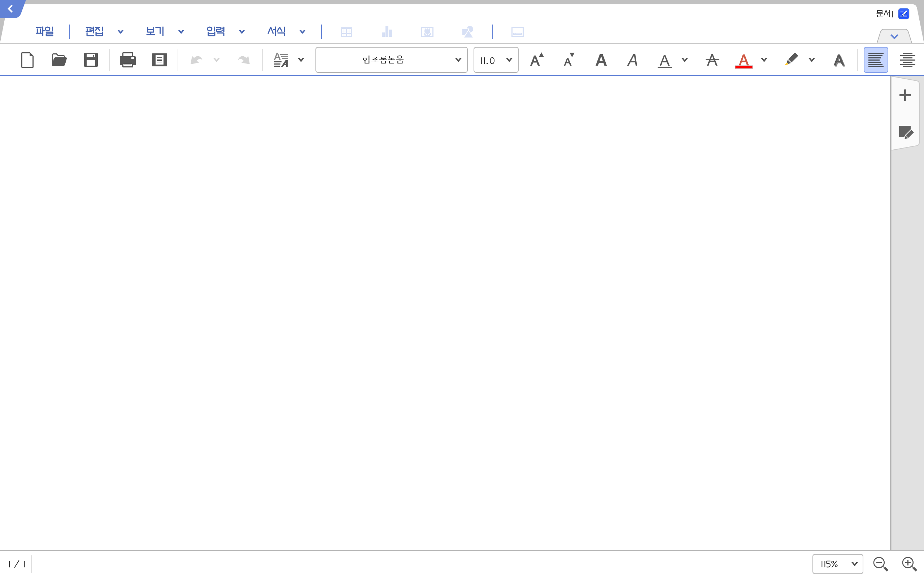
Task: Expand the 115% zoom level dropdown
Action: (x=837, y=564)
